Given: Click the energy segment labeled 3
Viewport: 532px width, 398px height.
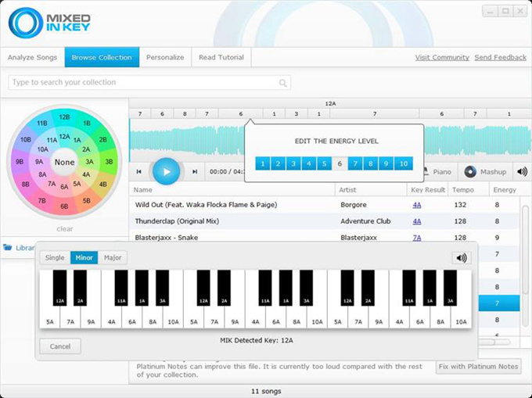Looking at the screenshot, I should [x=297, y=114].
